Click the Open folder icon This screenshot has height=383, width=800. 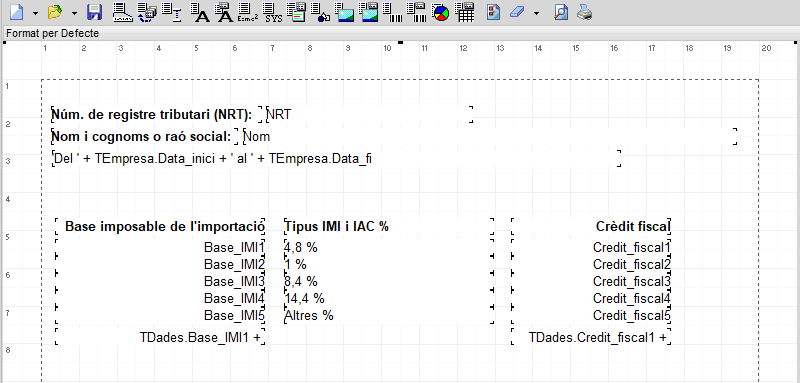[55, 12]
